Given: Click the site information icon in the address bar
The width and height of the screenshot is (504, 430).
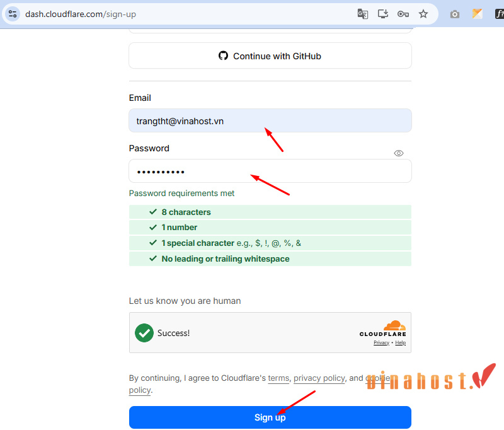Looking at the screenshot, I should (13, 14).
